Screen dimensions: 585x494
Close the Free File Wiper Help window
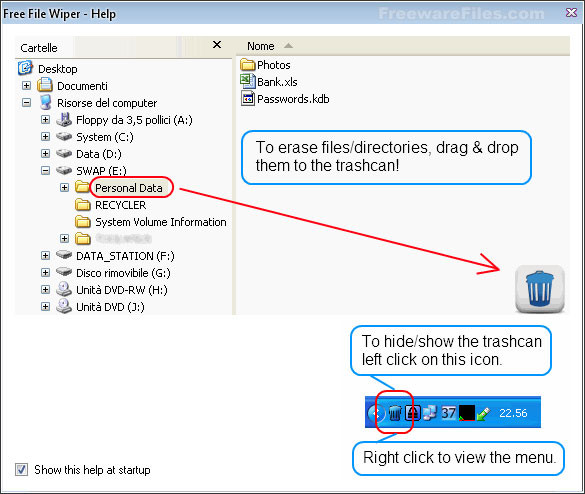click(571, 13)
